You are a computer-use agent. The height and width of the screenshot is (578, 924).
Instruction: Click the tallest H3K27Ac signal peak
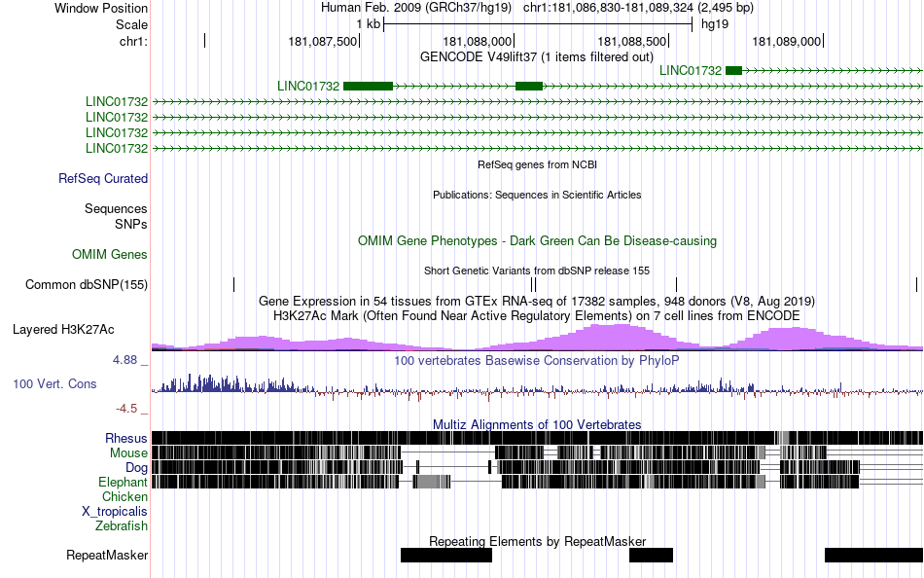coord(621,337)
